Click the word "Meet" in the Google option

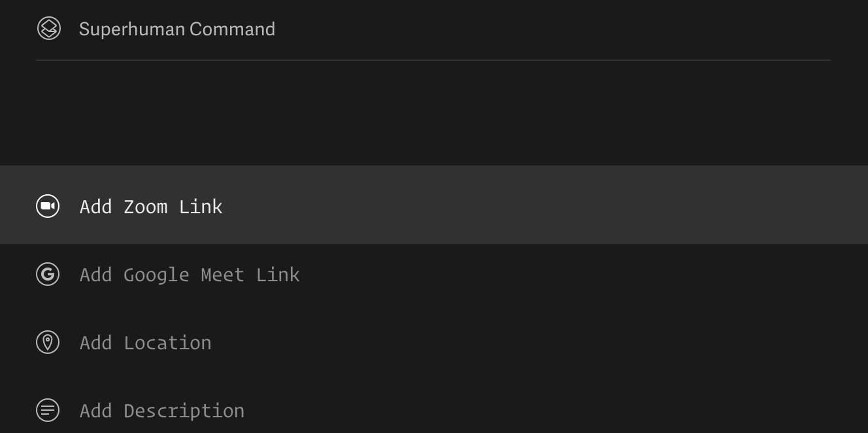click(222, 275)
